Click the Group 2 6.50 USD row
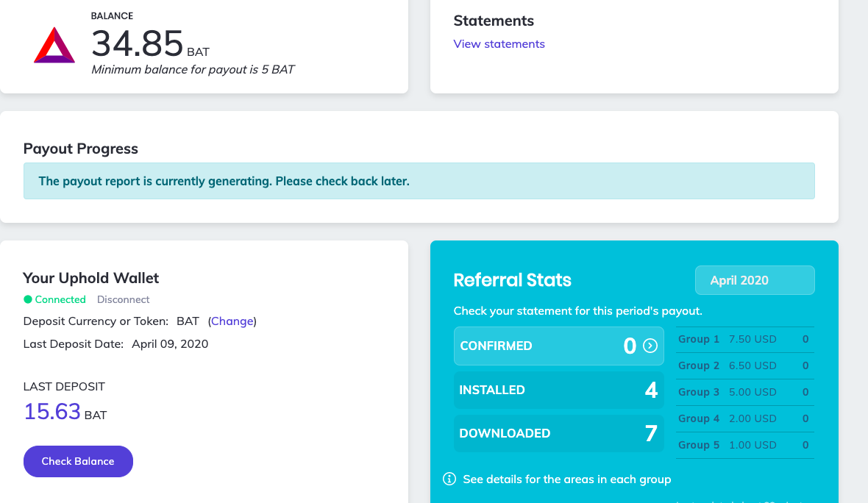This screenshot has width=868, height=503. point(744,366)
